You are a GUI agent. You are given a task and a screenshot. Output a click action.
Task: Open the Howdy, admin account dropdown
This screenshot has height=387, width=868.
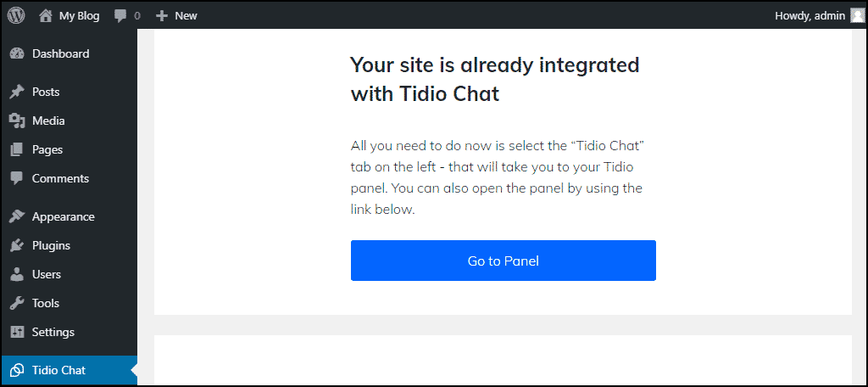(x=819, y=15)
